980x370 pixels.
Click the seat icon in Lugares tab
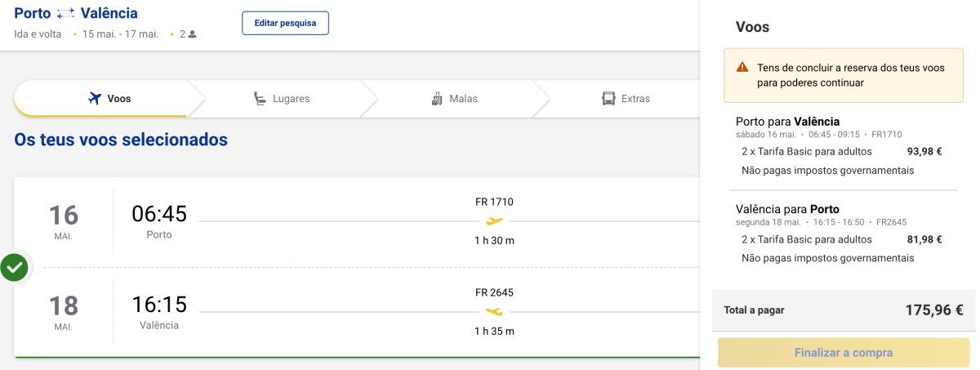tap(260, 99)
